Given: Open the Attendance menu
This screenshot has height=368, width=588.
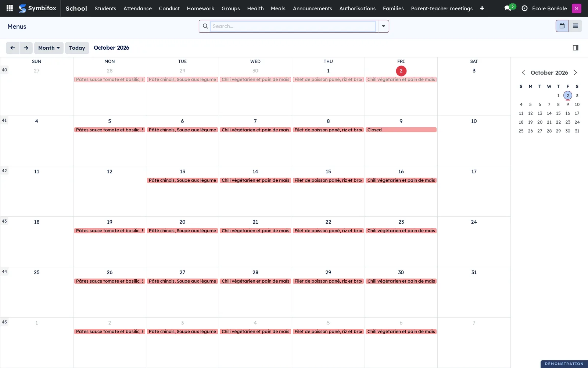Looking at the screenshot, I should click(137, 8).
